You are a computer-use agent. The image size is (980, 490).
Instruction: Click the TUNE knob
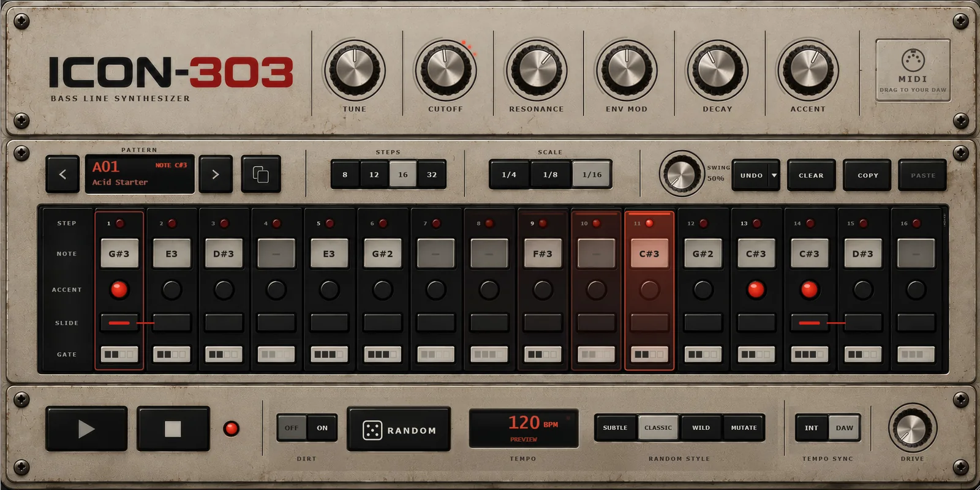(x=355, y=70)
